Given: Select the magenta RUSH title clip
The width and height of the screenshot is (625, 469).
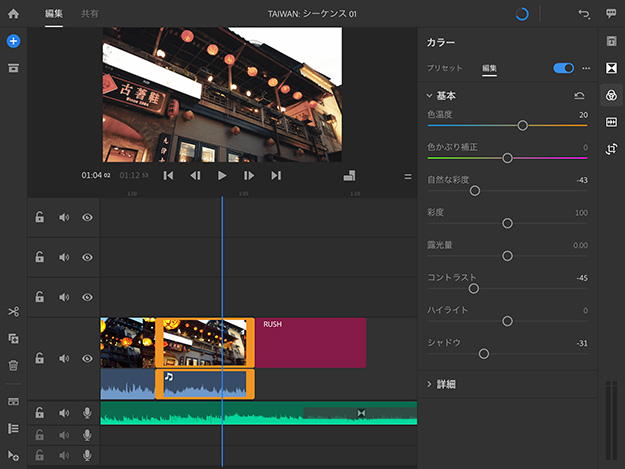Looking at the screenshot, I should [310, 343].
